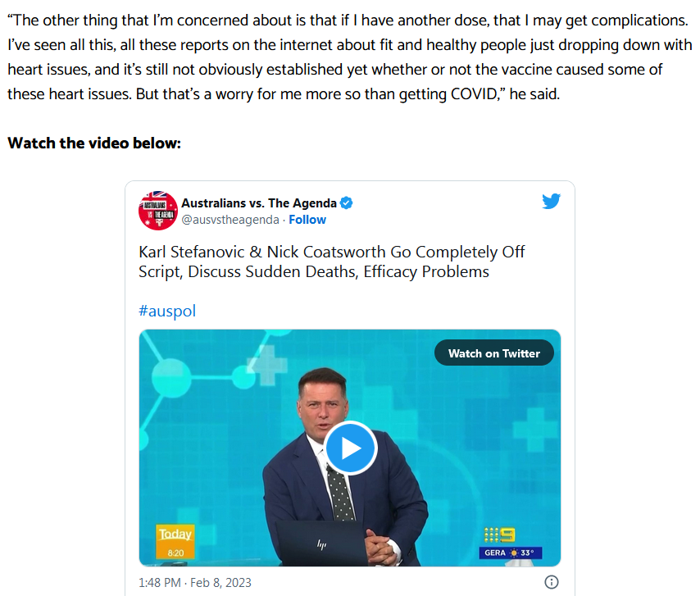Click the Twitter bird logo icon
700x596 pixels.
(552, 202)
